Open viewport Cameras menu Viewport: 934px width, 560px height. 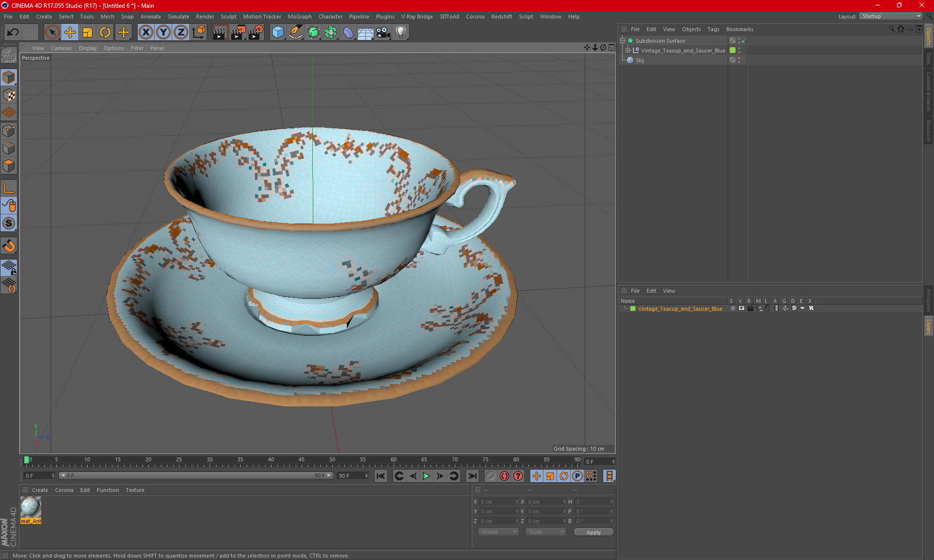click(x=61, y=48)
